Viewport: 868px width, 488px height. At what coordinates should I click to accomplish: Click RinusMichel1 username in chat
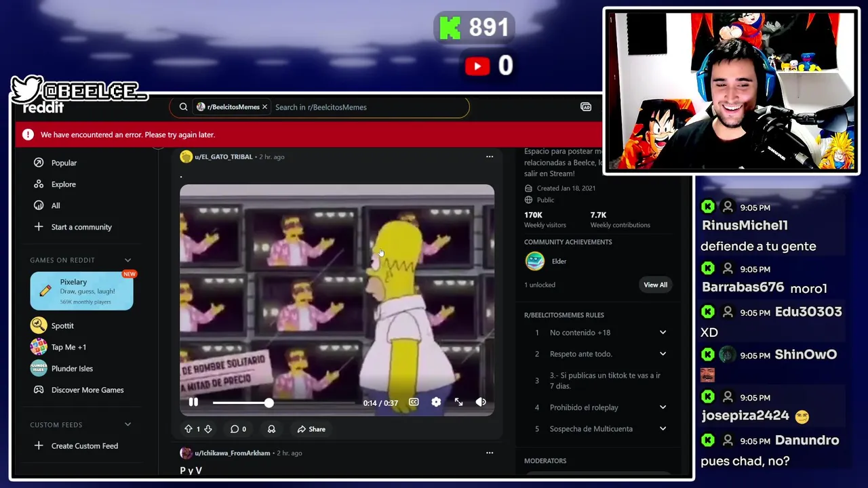click(x=745, y=226)
